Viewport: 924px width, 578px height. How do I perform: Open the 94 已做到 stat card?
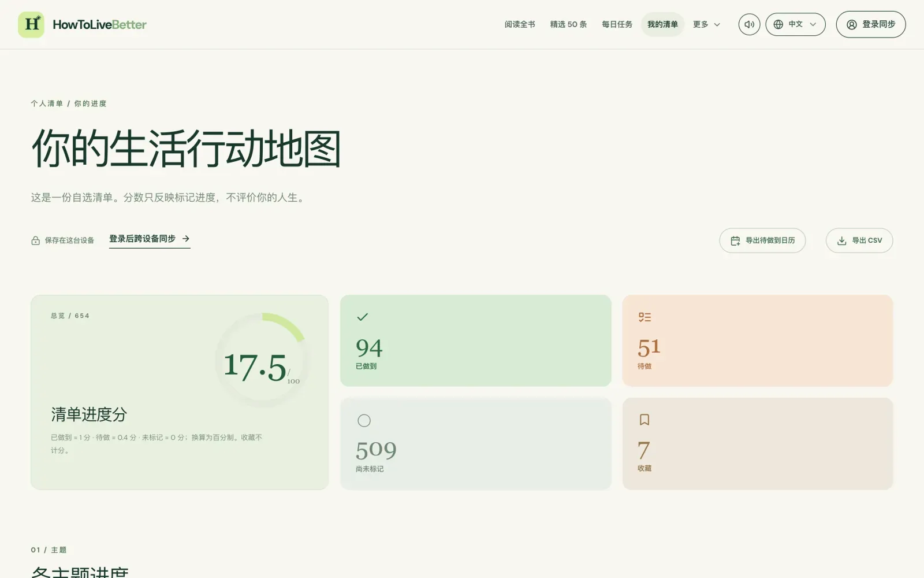pos(476,340)
